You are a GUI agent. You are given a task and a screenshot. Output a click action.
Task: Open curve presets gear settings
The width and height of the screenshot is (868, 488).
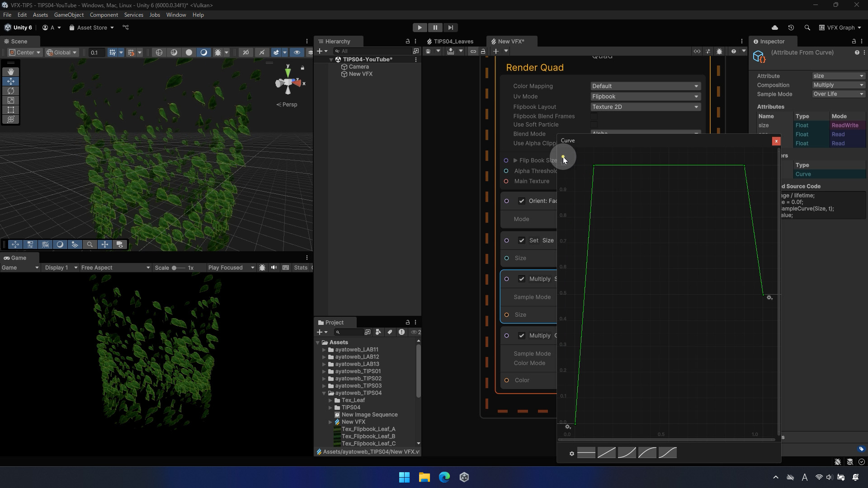pos(571,454)
